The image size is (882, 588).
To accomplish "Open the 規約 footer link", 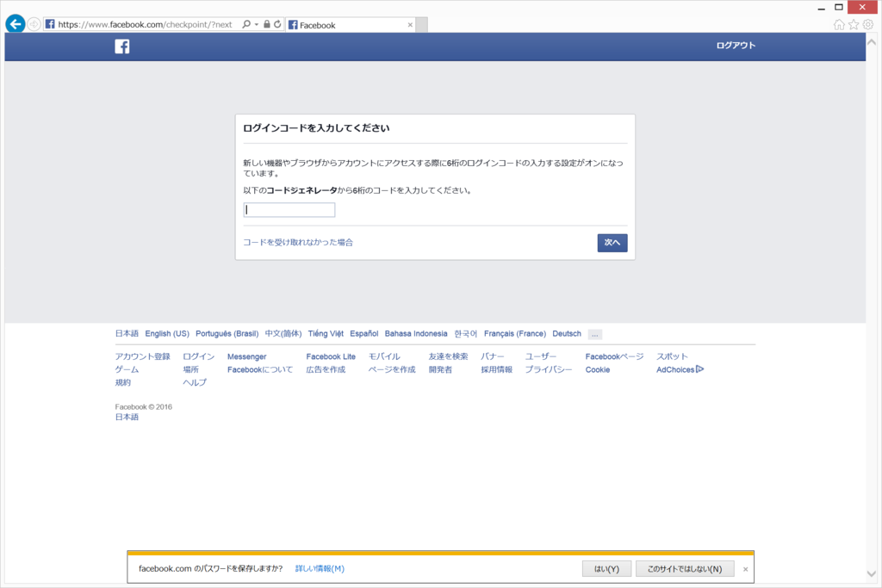I will [x=123, y=382].
